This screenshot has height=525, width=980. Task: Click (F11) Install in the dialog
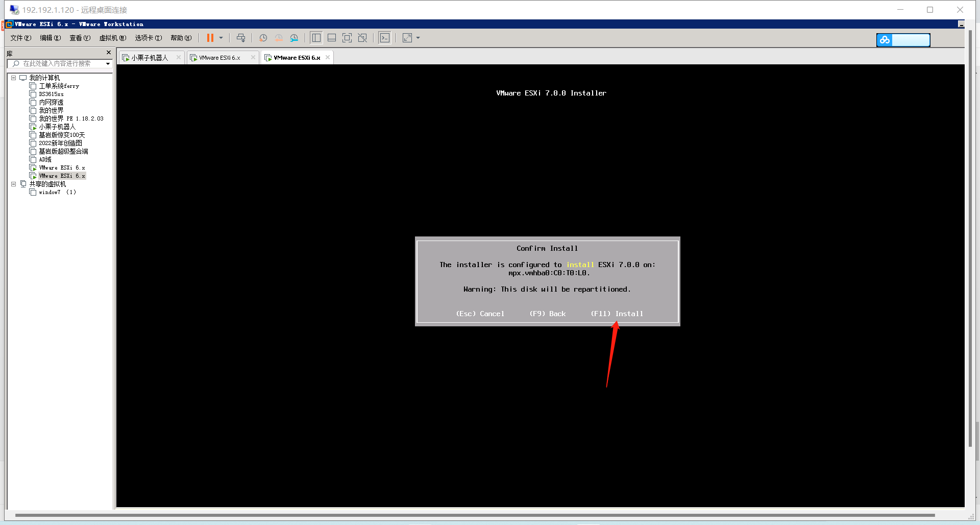[x=617, y=314]
